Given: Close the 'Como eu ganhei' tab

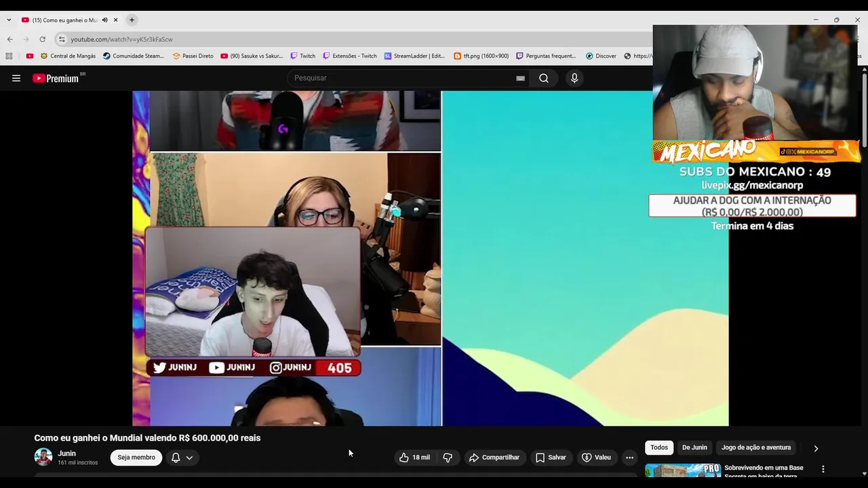Looking at the screenshot, I should click(116, 20).
